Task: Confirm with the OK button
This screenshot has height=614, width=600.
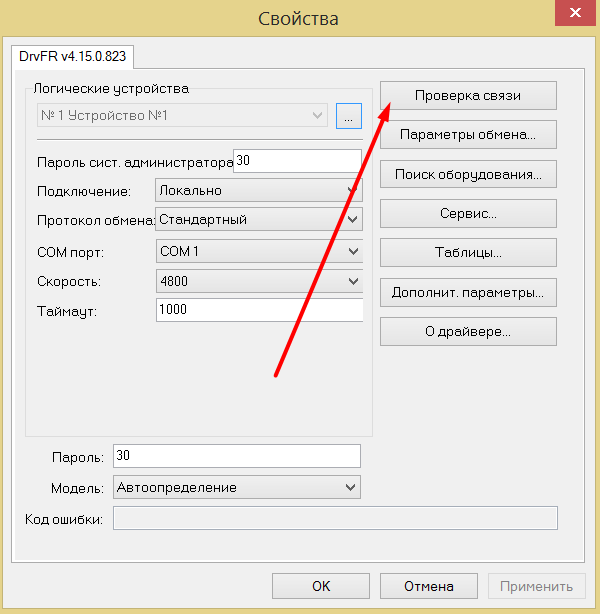Action: pyautogui.click(x=321, y=586)
